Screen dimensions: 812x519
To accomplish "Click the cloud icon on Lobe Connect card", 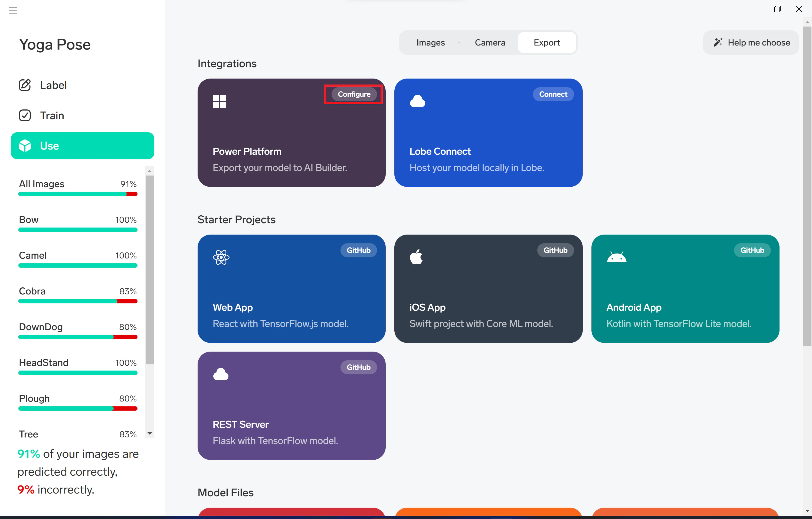I will [x=417, y=101].
